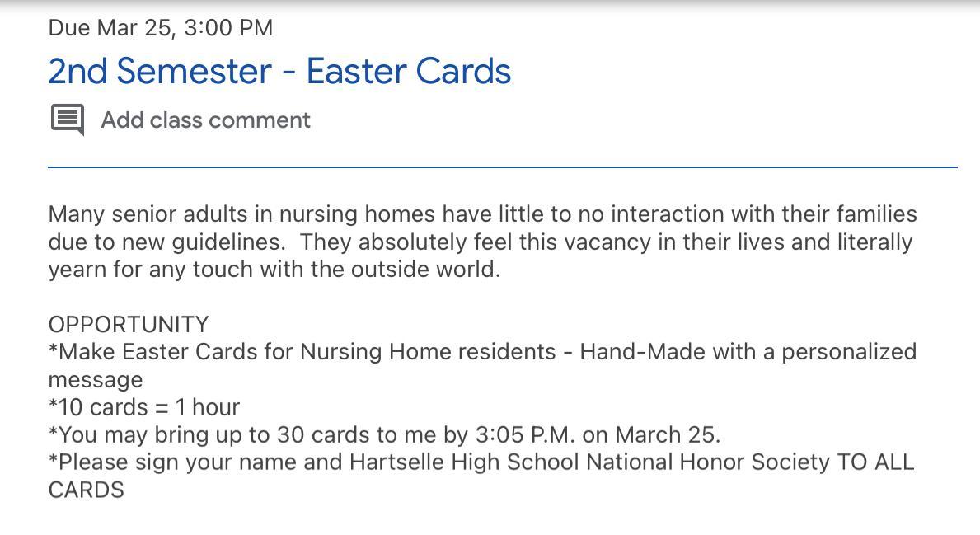
Task: Click the 10 cards = 1 hour line
Action: point(144,407)
